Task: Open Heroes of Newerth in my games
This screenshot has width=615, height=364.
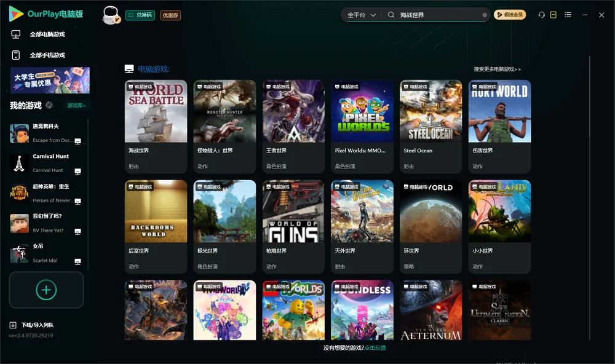Action: (x=46, y=193)
